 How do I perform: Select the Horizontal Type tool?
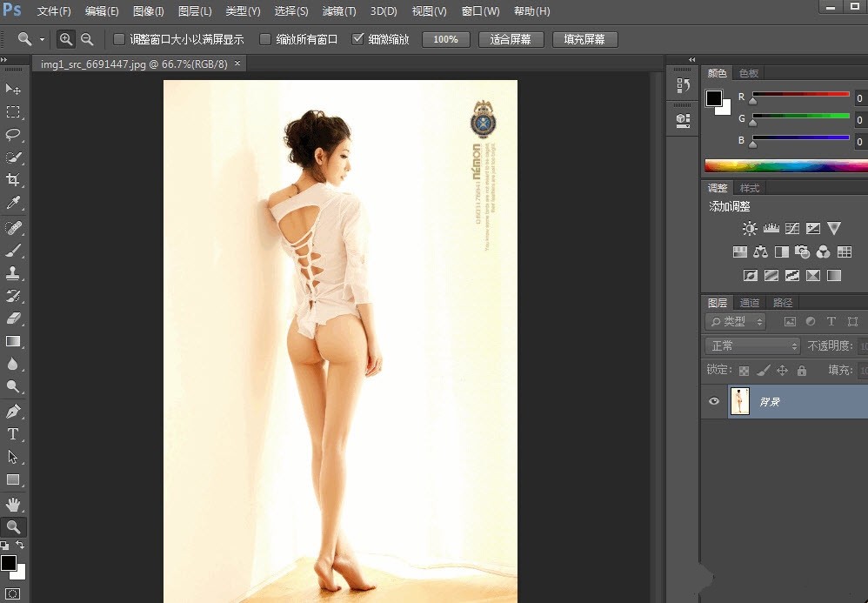13,434
